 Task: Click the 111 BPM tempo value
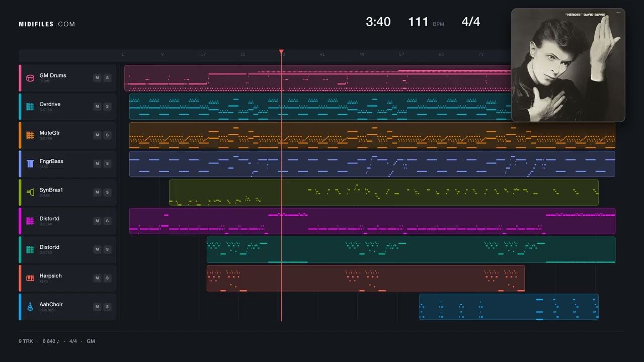(418, 22)
